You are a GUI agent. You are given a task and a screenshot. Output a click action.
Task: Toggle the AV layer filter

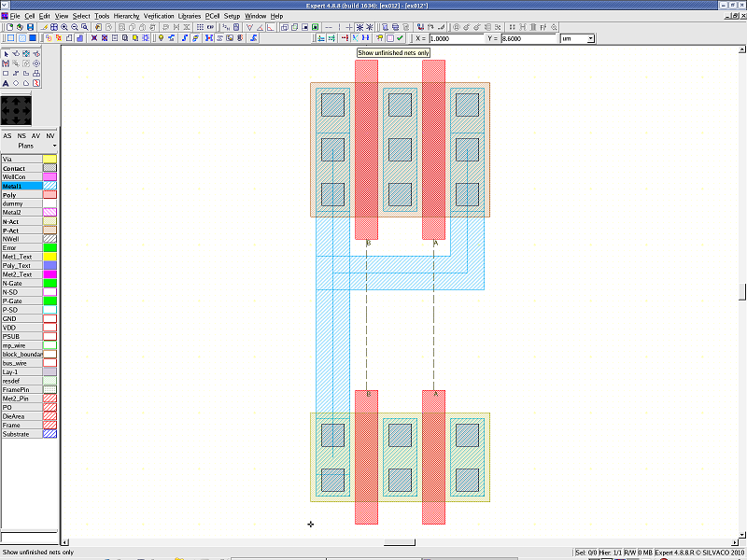click(36, 136)
